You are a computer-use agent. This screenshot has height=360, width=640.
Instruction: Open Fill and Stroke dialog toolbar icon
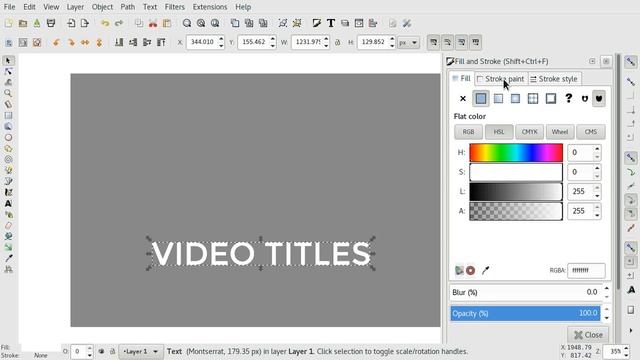(x=317, y=23)
